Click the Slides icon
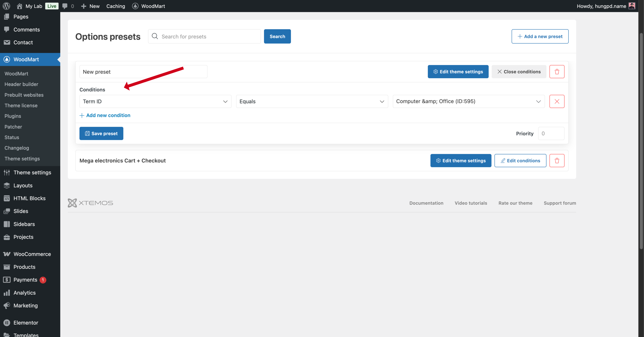Viewport: 644px width, 337px height. (7, 211)
